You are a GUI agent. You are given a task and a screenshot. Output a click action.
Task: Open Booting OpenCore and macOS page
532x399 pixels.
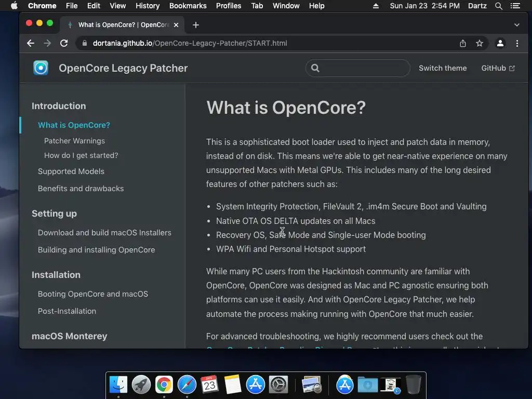pyautogui.click(x=93, y=294)
